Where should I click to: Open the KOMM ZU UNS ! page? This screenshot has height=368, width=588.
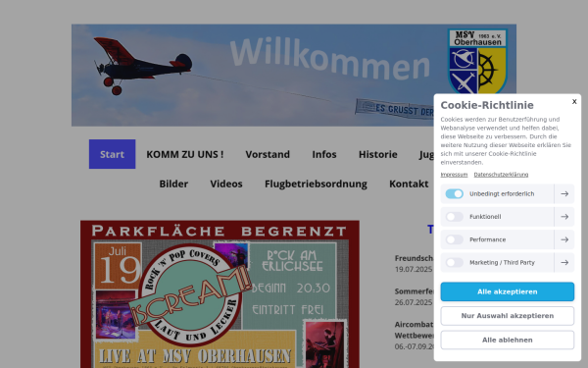(185, 154)
